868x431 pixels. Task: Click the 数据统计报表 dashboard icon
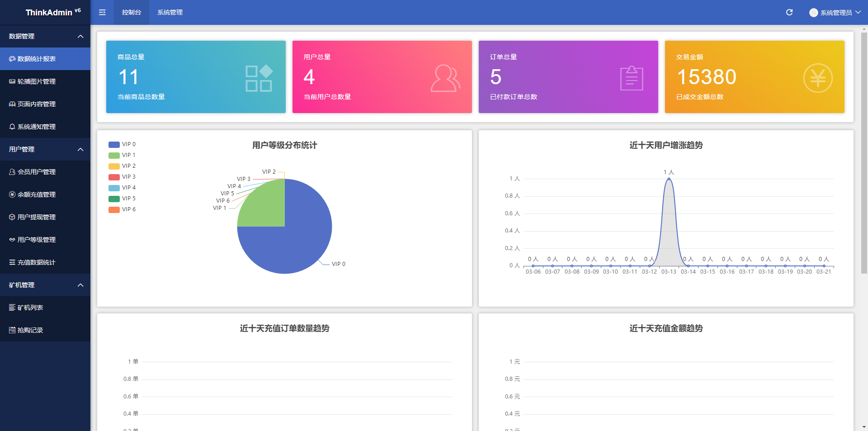coord(12,59)
